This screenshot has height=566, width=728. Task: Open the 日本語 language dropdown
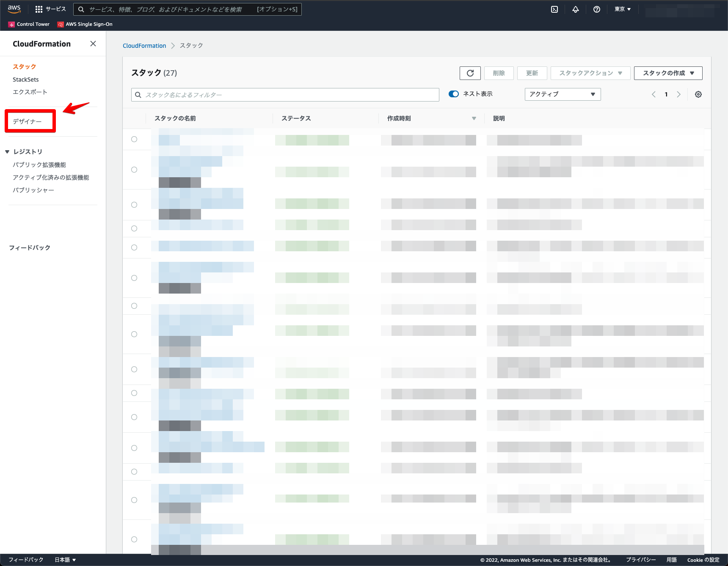[x=65, y=560]
